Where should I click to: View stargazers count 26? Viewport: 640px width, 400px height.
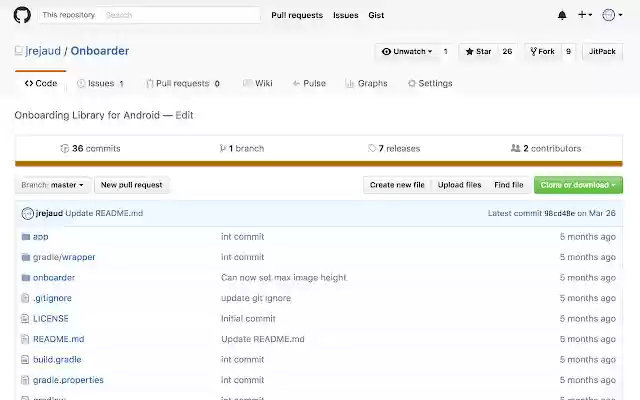[507, 51]
